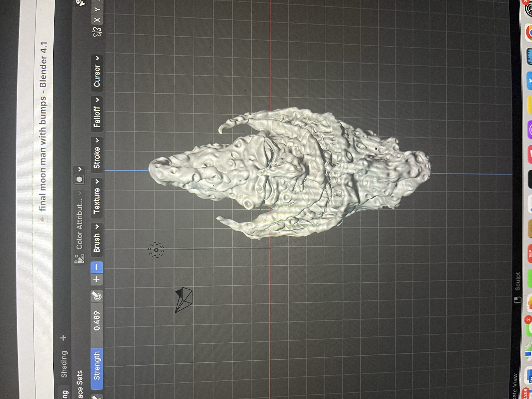Image resolution: width=532 pixels, height=399 pixels.
Task: Add a new workspace tab
Action: 63,338
